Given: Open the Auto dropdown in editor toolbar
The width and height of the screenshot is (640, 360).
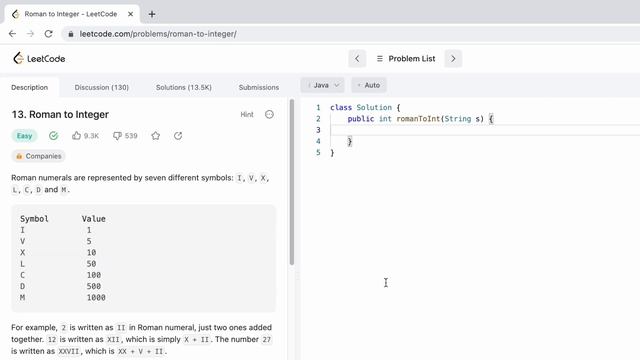Looking at the screenshot, I should point(369,85).
